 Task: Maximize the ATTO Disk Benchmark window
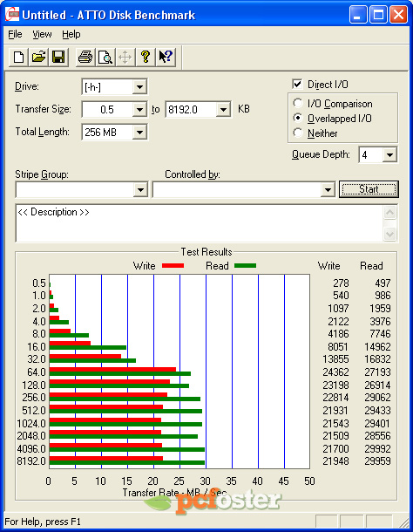[378, 15]
